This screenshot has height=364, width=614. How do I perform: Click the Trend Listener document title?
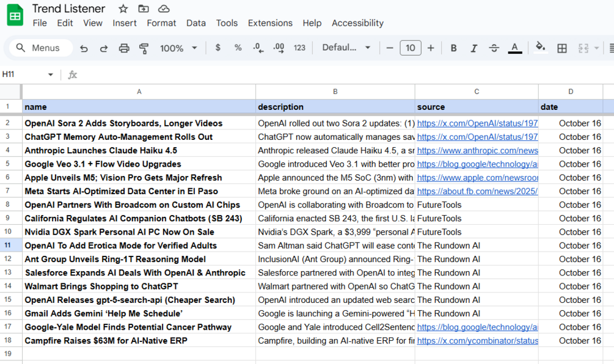point(68,9)
